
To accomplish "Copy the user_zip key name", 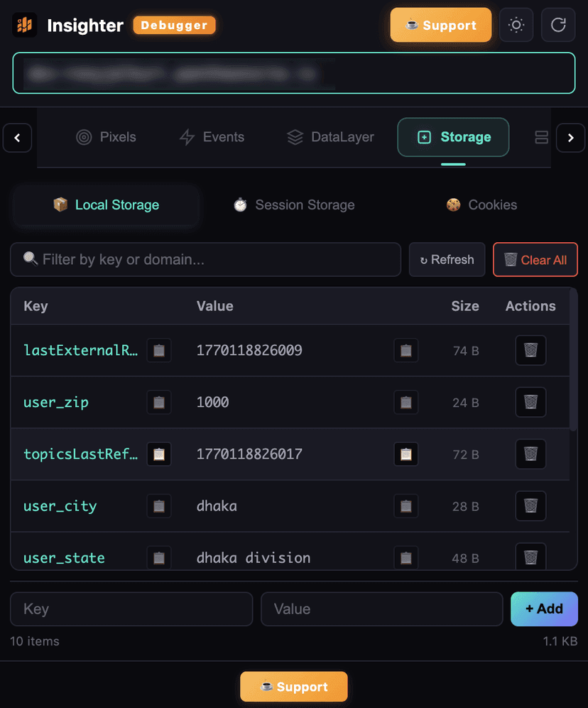I will 159,403.
